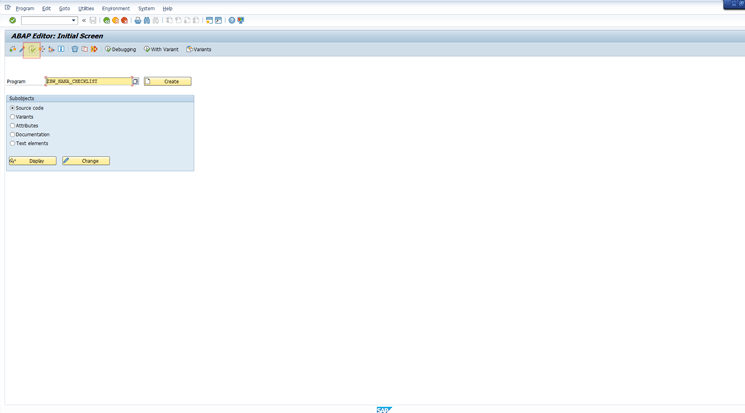Click the Debugging toolbar button
745x413 pixels.
coord(120,49)
